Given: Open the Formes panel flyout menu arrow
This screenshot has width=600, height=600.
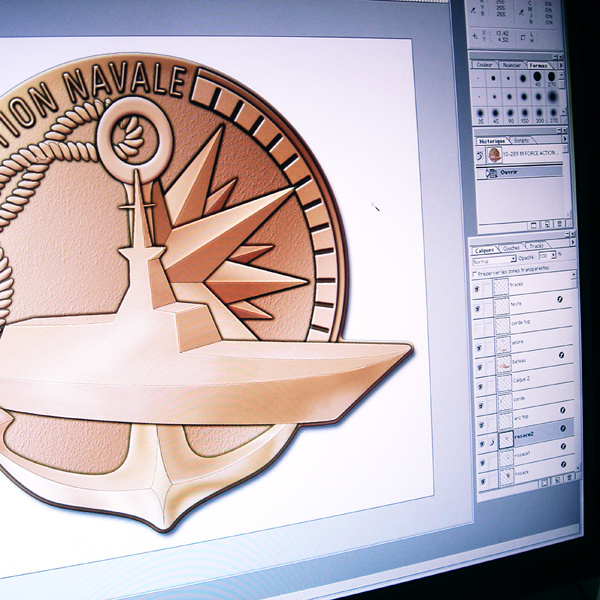Looking at the screenshot, I should point(561,65).
